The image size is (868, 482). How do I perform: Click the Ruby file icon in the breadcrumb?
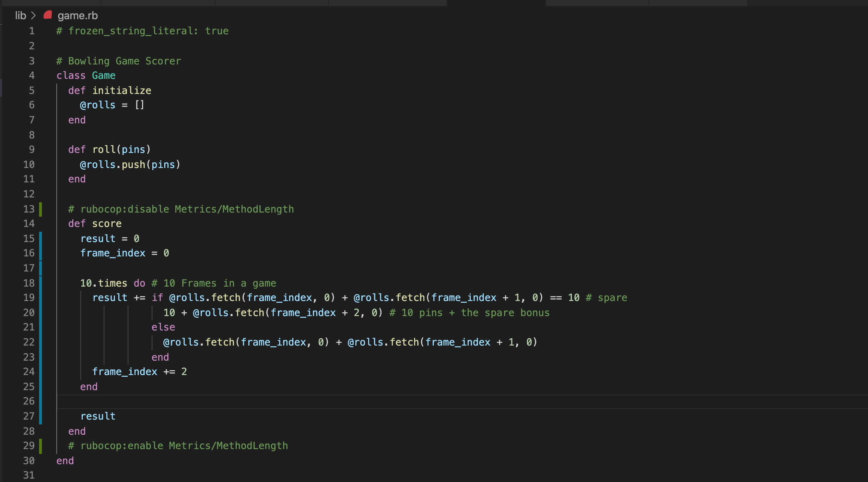[x=48, y=15]
